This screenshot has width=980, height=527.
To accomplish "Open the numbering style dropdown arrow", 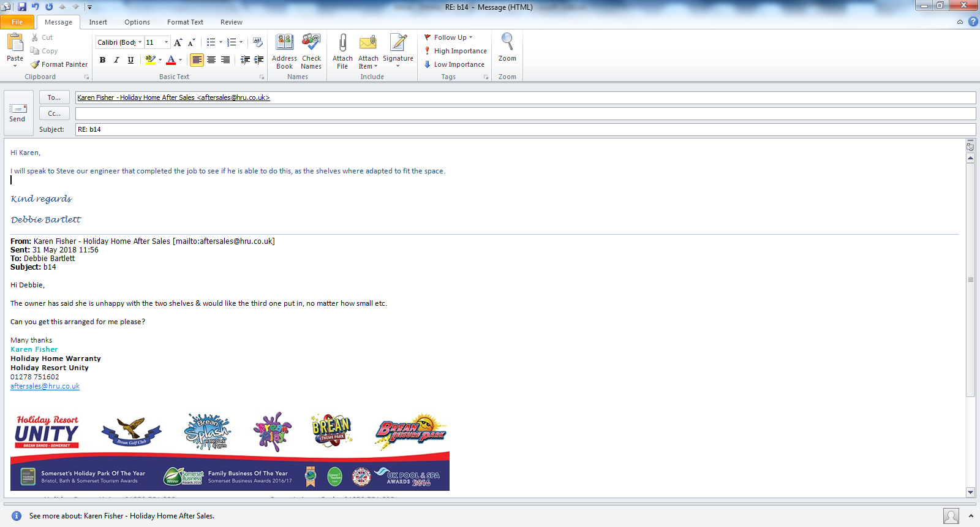I will 241,42.
